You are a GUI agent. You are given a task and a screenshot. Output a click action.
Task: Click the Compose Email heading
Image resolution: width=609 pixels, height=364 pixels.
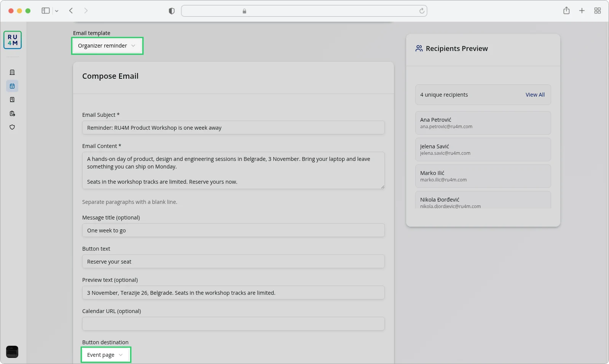point(110,76)
